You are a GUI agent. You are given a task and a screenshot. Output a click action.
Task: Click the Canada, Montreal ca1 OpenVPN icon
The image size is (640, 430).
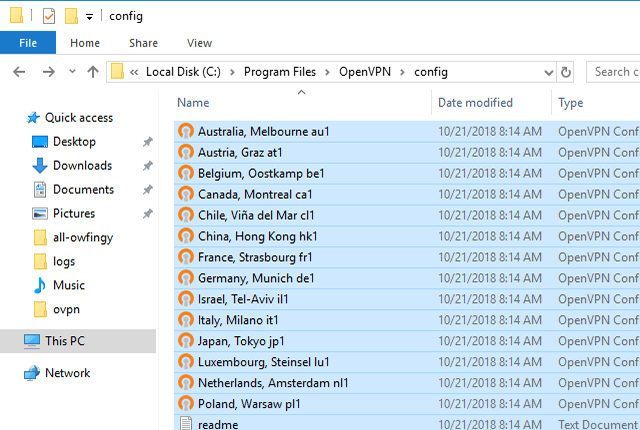[x=186, y=194]
